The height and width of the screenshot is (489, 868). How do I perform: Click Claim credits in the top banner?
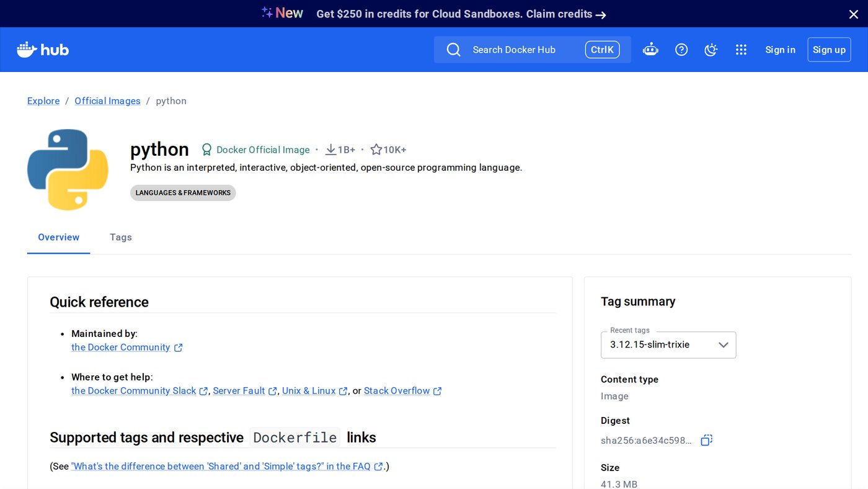566,14
